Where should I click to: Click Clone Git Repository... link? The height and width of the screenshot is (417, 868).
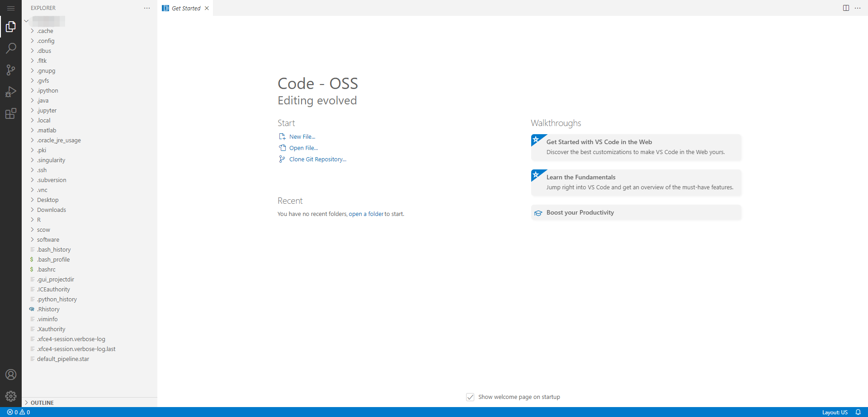[x=317, y=159]
